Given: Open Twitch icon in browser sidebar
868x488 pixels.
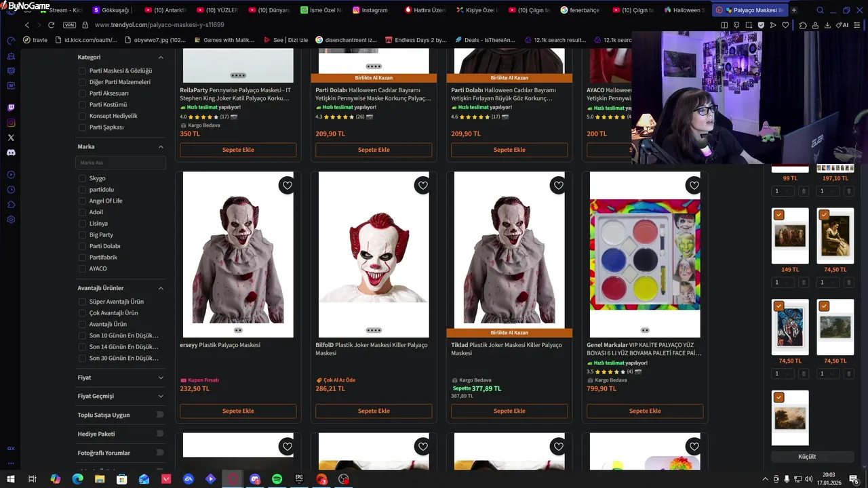Looking at the screenshot, I should [x=11, y=108].
